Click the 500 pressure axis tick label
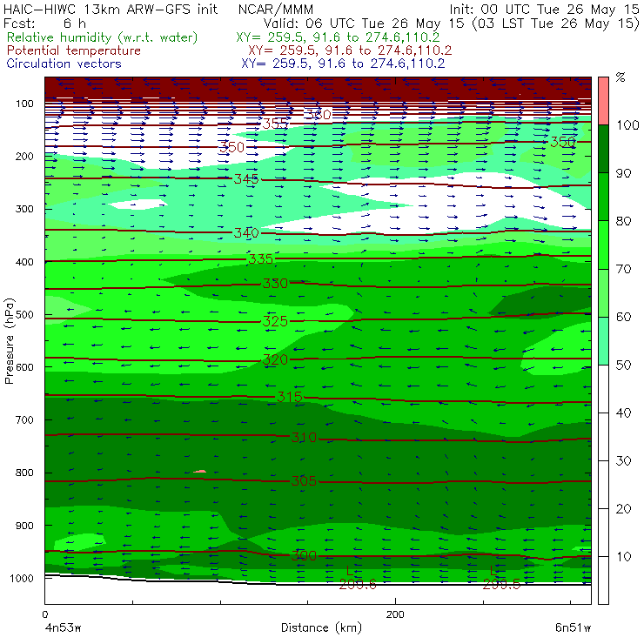The height and width of the screenshot is (644, 644). [x=24, y=315]
